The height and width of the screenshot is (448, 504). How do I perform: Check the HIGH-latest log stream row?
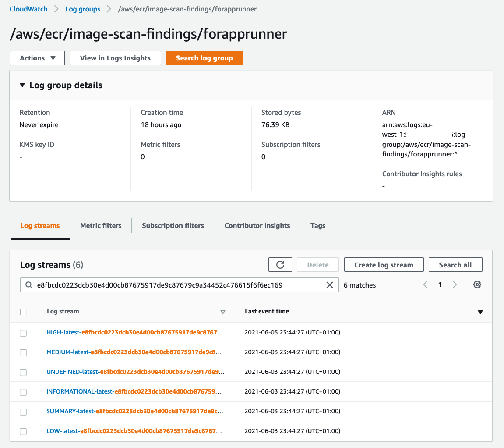(23, 333)
